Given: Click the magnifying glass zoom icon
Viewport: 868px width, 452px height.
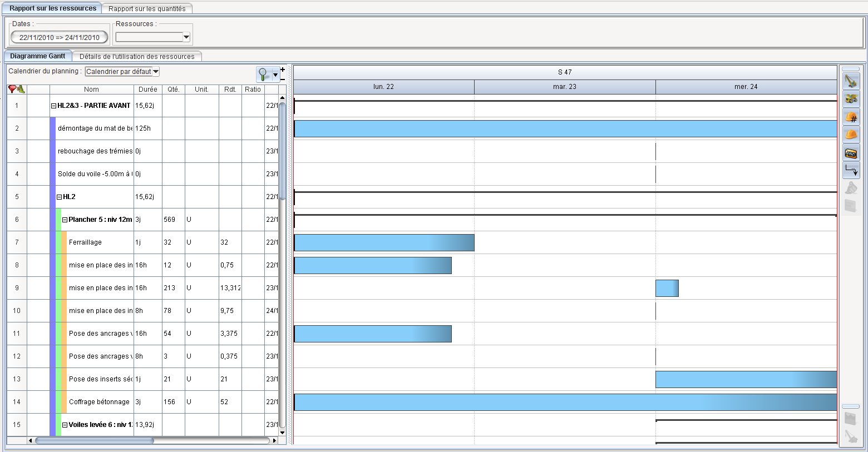Looking at the screenshot, I should point(264,74).
